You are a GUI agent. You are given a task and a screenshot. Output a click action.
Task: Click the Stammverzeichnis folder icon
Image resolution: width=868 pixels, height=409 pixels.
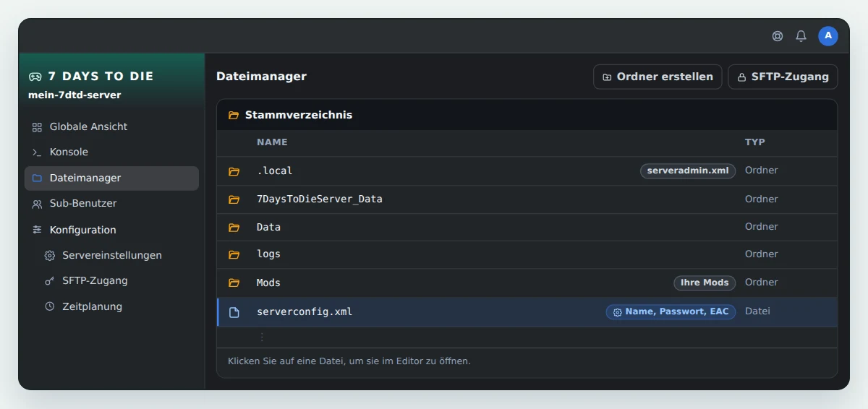[x=234, y=115]
